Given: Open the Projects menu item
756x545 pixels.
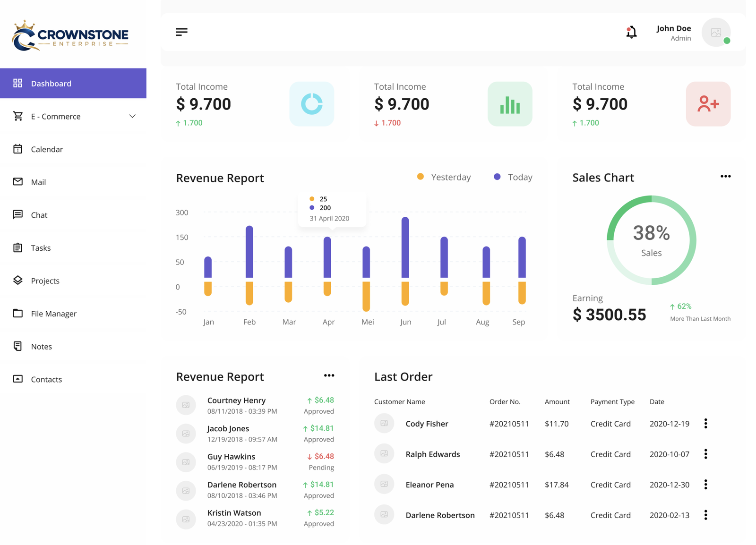Looking at the screenshot, I should 73,280.
